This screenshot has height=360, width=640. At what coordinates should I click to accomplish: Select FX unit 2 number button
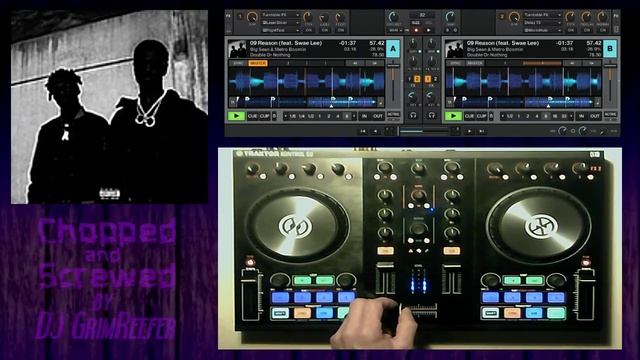(502, 17)
